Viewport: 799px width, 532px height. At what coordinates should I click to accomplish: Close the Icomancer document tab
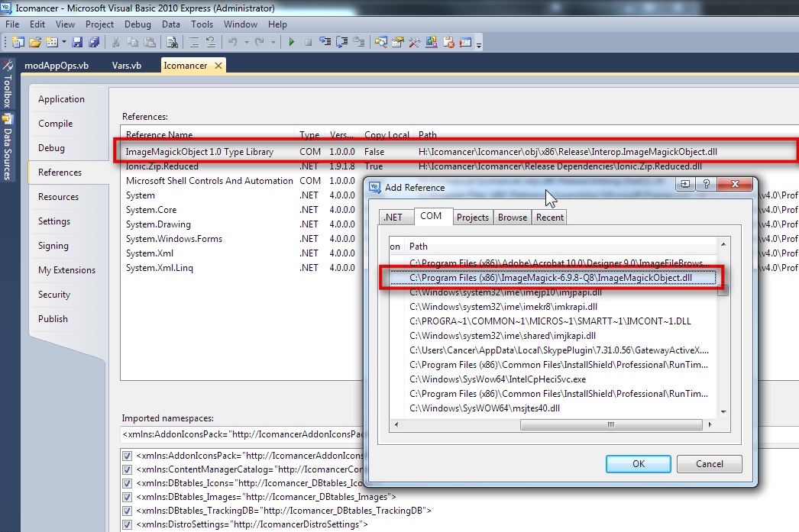point(218,66)
